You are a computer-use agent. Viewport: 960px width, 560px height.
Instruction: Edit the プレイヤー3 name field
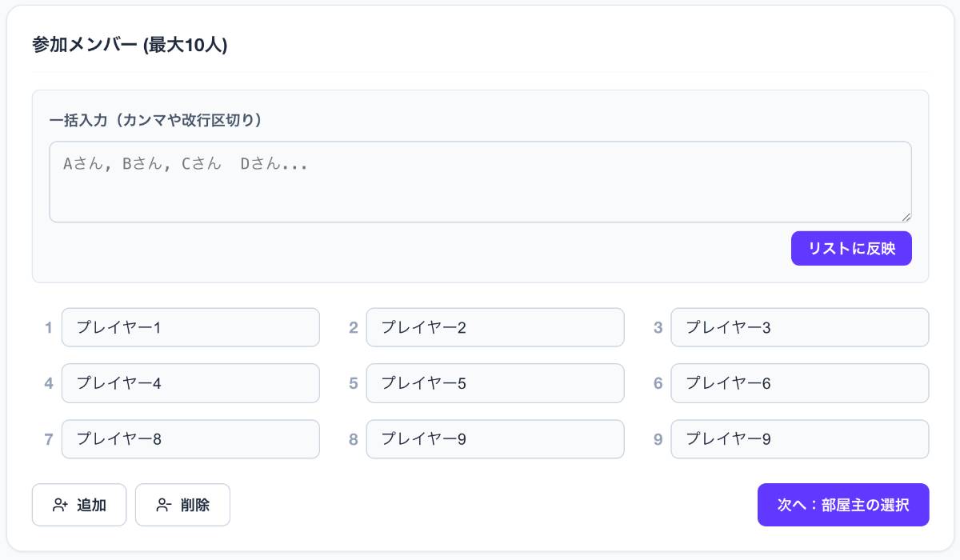[799, 327]
